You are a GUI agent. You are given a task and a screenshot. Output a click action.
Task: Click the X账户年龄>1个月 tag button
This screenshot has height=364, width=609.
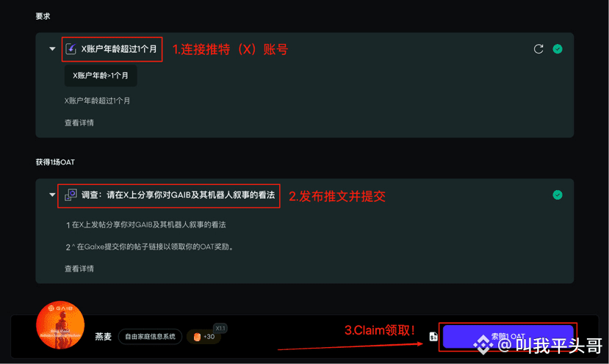tap(101, 76)
